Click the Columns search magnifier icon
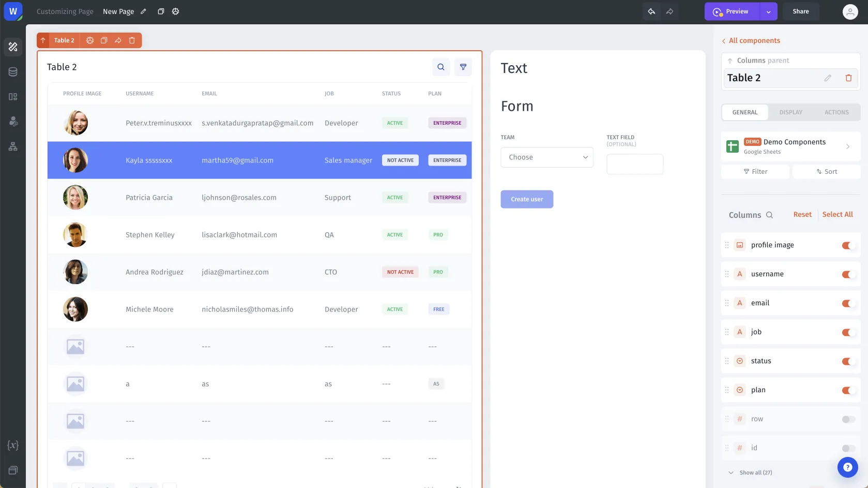This screenshot has width=868, height=488. tap(770, 215)
